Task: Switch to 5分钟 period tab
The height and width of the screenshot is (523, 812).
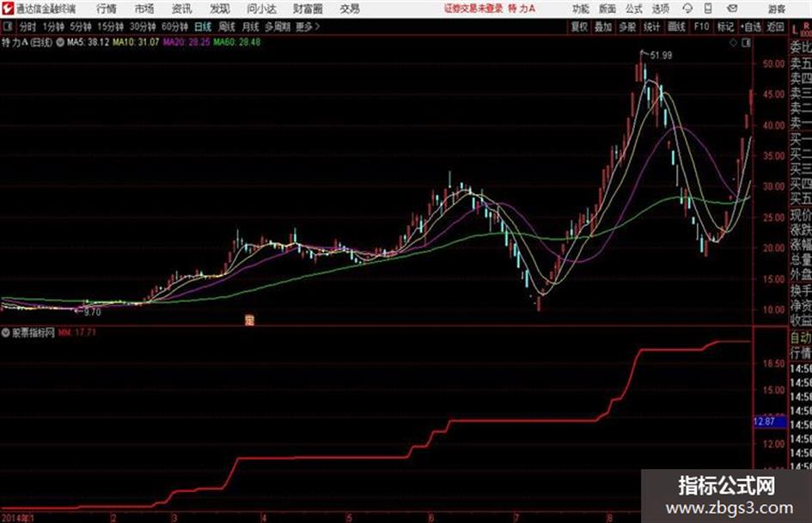Action: [81, 27]
